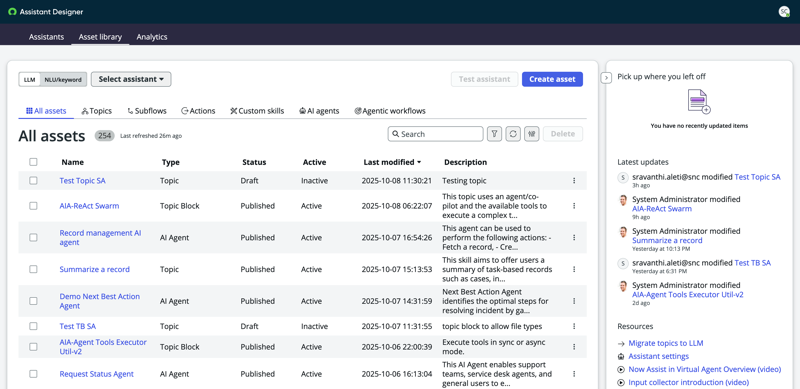Switch to the All assets tab
The width and height of the screenshot is (800, 389).
point(46,111)
